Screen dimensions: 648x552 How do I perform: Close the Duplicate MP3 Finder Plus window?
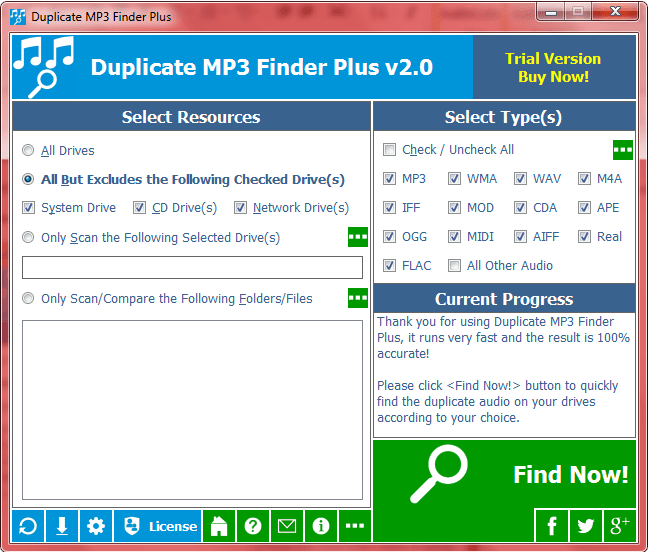[615, 12]
